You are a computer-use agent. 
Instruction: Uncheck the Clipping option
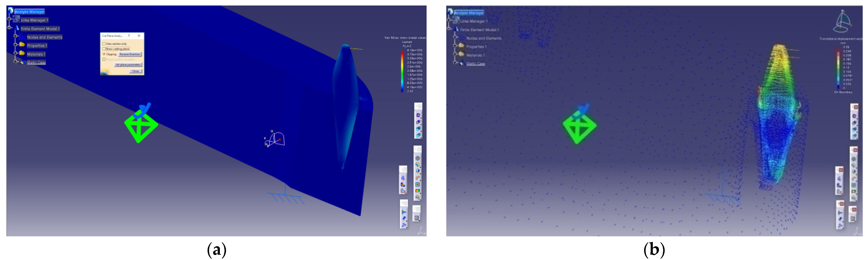(x=104, y=54)
